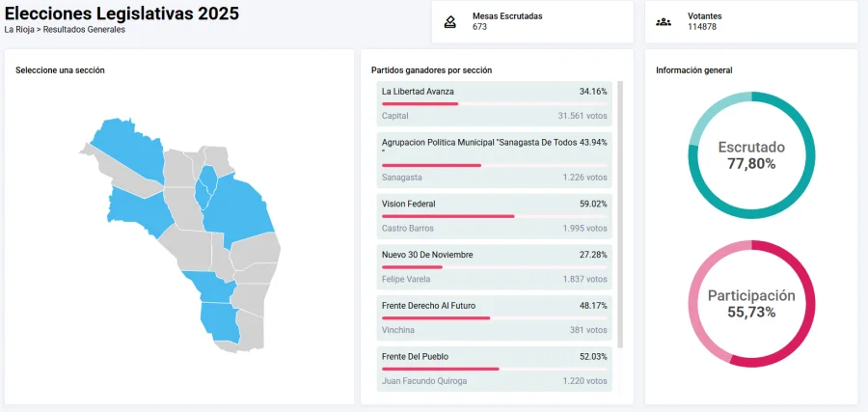868x412 pixels.
Task: Choose Nuevo 30 De Noviembre result card
Action: (x=494, y=266)
